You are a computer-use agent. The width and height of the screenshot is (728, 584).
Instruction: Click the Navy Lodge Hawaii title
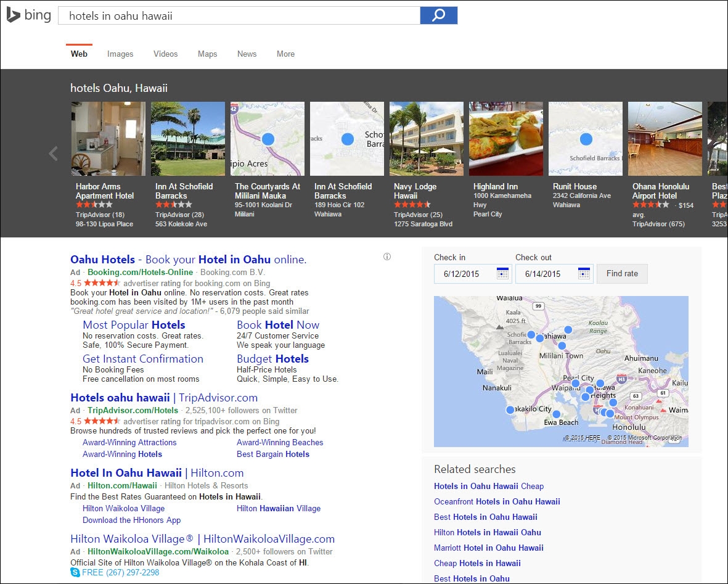(415, 191)
